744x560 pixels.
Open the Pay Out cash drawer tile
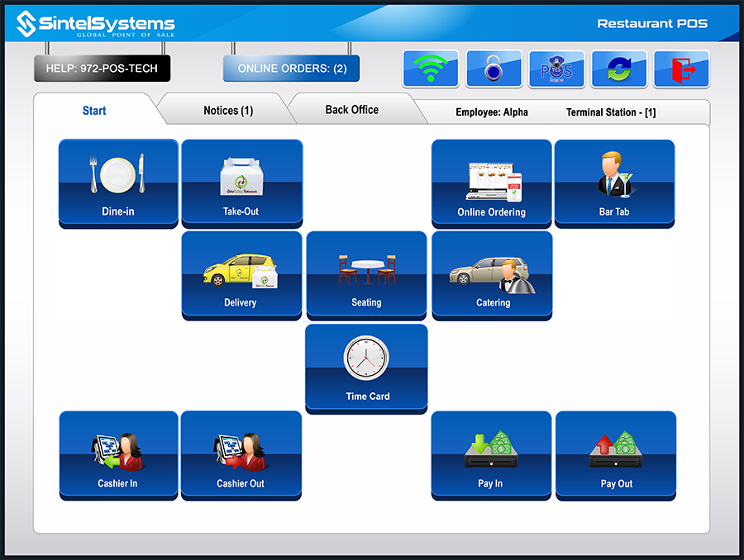tap(616, 455)
